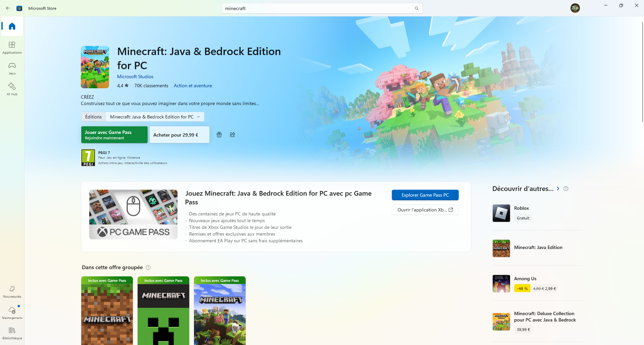Click the vertical scrollbar on the right
This screenshot has height=345, width=644.
point(642,72)
